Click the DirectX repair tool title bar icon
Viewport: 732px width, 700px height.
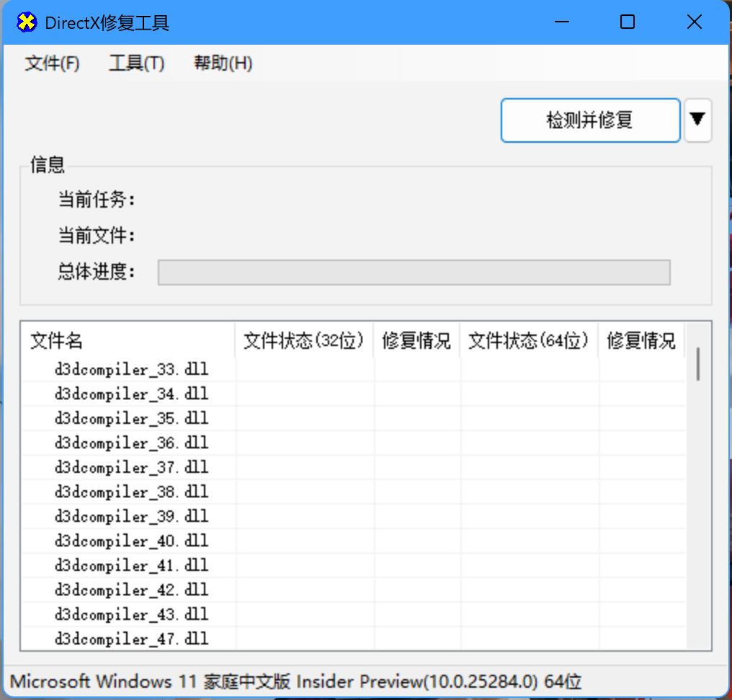coord(27,22)
